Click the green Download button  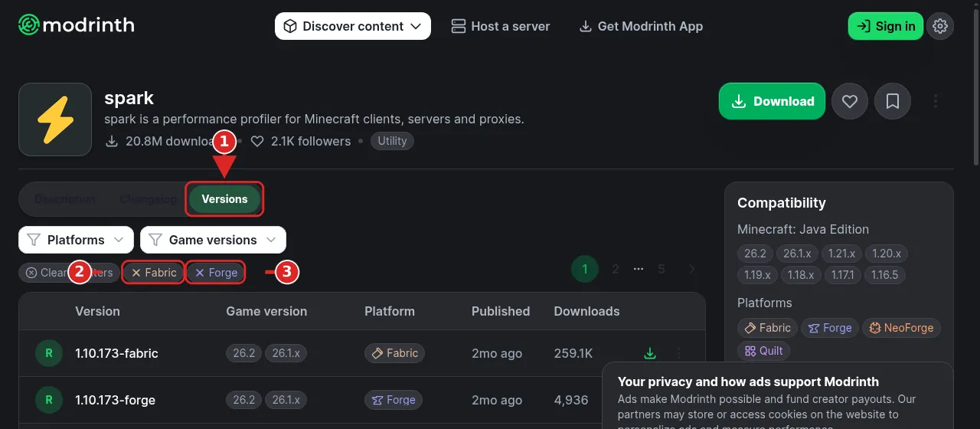click(x=772, y=101)
